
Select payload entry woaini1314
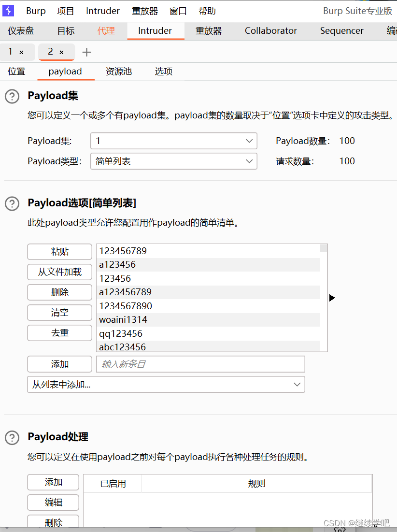click(x=208, y=319)
